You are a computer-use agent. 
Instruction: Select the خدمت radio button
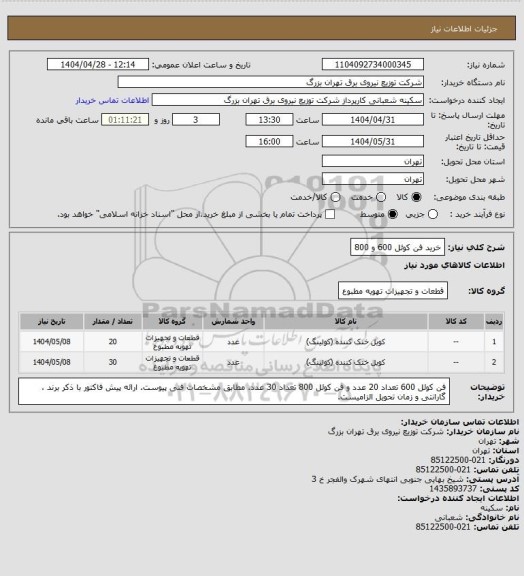381,197
